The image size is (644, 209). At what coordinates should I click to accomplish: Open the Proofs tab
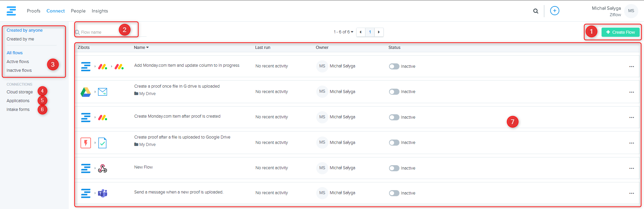coord(33,11)
